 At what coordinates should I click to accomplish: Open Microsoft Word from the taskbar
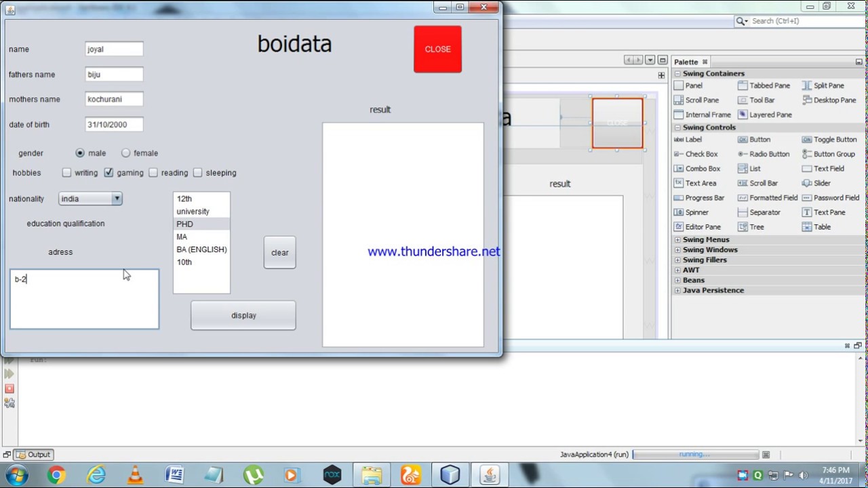174,475
